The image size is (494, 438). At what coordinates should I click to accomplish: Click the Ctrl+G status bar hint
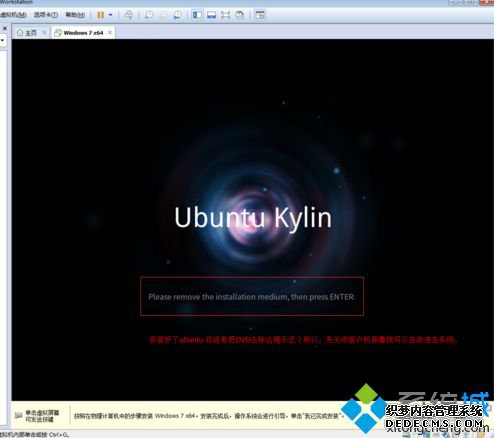click(x=34, y=435)
